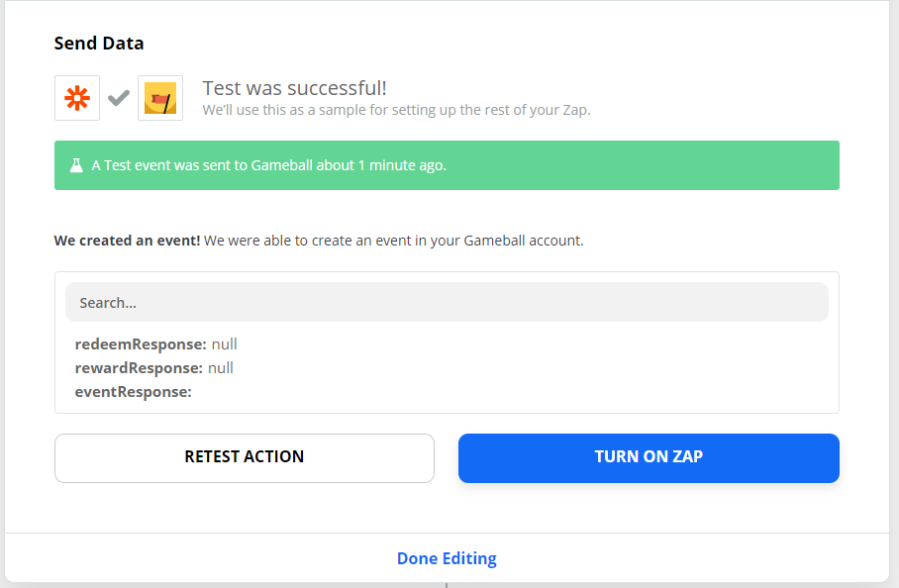This screenshot has height=588, width=899.
Task: Click the null value of rewardResponse
Action: [221, 368]
